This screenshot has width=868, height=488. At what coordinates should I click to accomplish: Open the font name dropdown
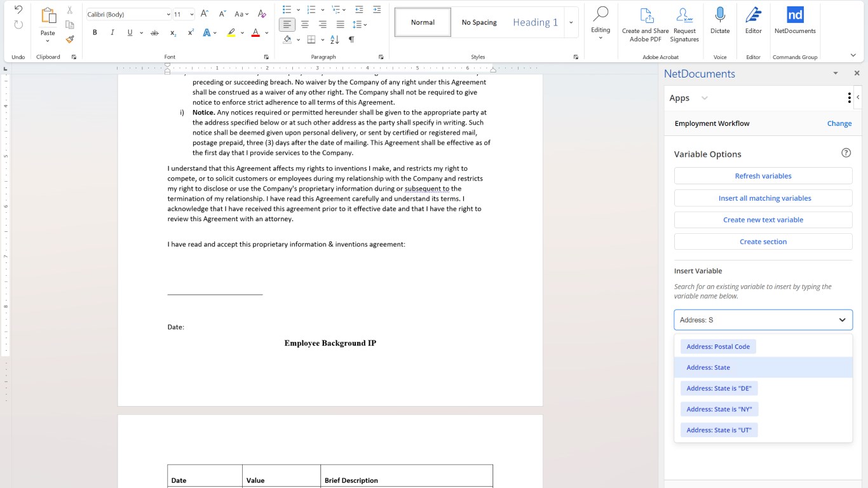coord(168,14)
